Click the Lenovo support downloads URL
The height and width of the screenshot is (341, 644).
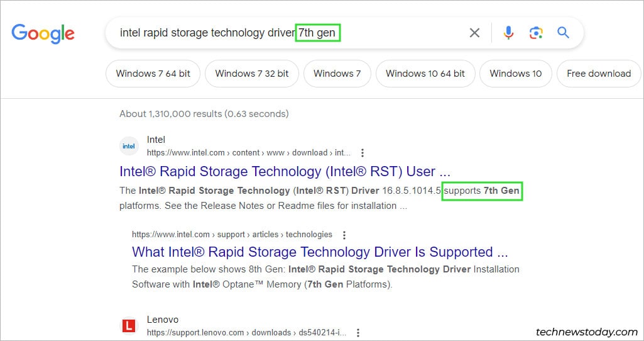(x=246, y=332)
